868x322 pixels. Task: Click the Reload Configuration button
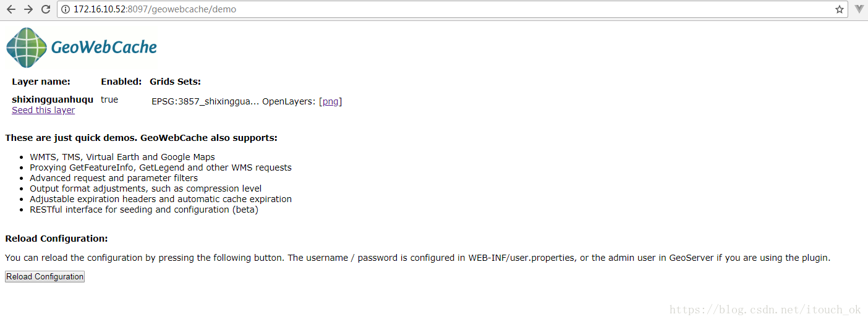pos(45,277)
